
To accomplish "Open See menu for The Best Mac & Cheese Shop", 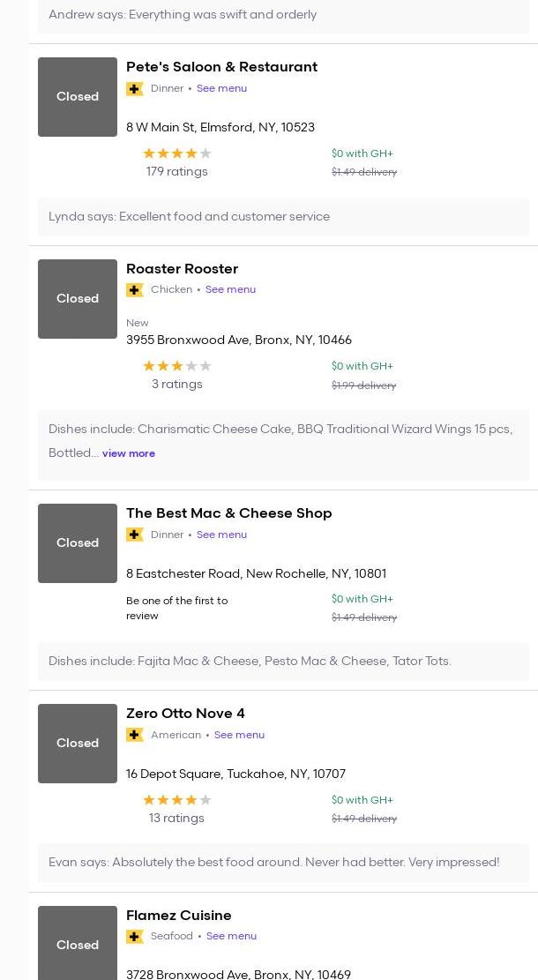I will click(x=221, y=535).
